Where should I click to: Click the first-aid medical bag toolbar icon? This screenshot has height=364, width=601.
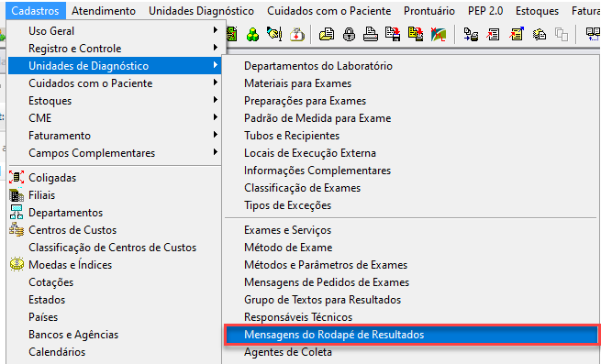297,35
